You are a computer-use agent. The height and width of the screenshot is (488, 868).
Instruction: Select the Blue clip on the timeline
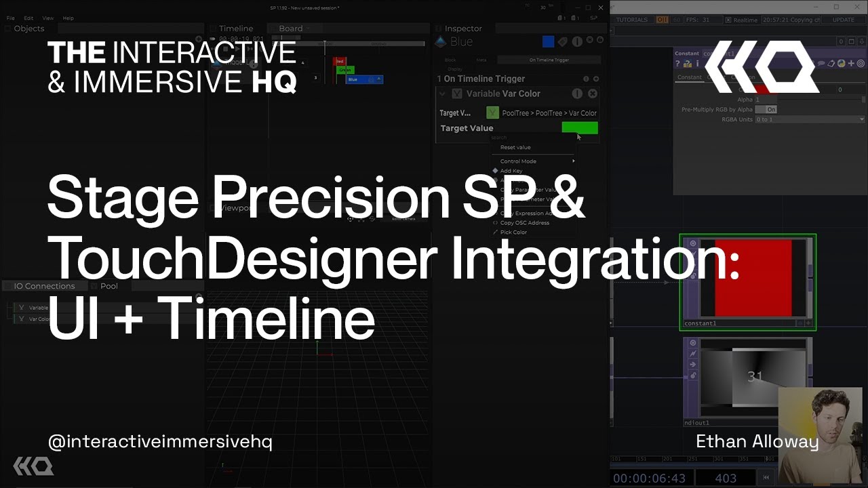tap(364, 79)
